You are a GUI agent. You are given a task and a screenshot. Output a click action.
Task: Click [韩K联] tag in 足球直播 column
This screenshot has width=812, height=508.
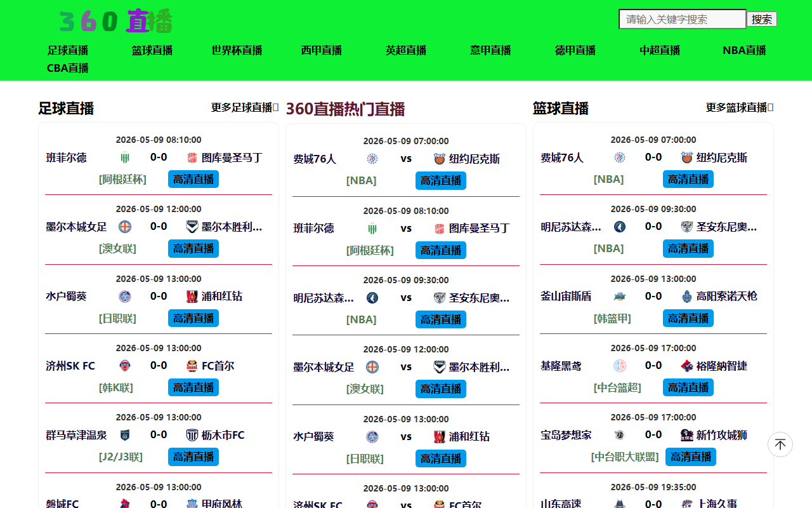point(116,388)
